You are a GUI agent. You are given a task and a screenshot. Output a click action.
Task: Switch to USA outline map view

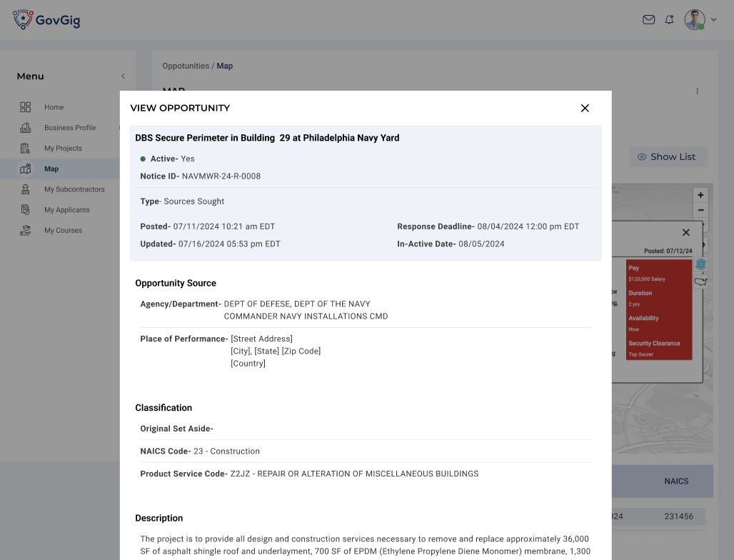(x=700, y=281)
